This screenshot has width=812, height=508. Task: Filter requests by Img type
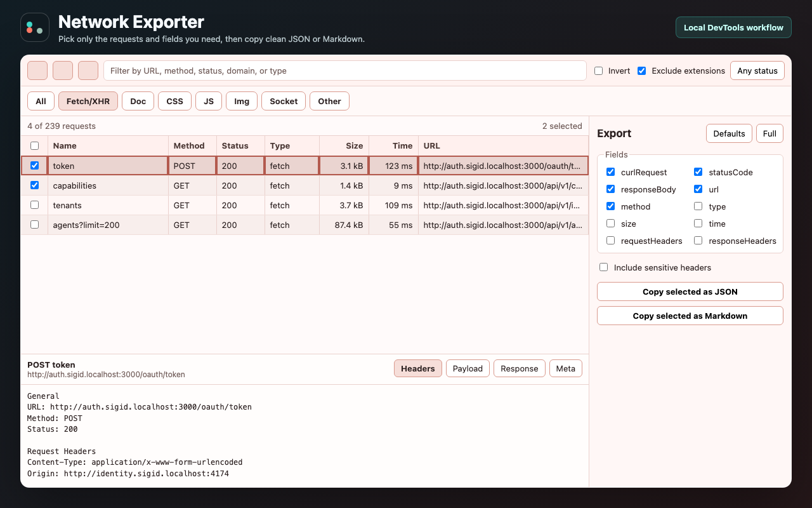click(242, 101)
